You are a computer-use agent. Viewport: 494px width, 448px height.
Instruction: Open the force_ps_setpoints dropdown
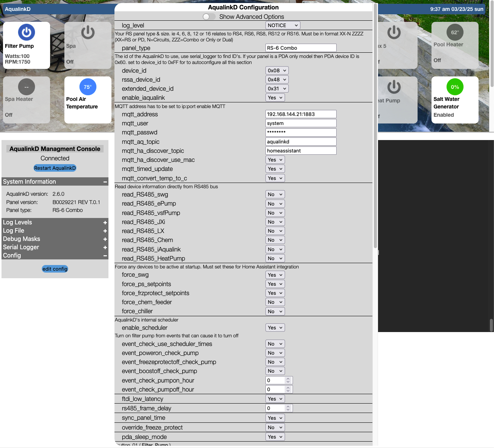point(275,284)
